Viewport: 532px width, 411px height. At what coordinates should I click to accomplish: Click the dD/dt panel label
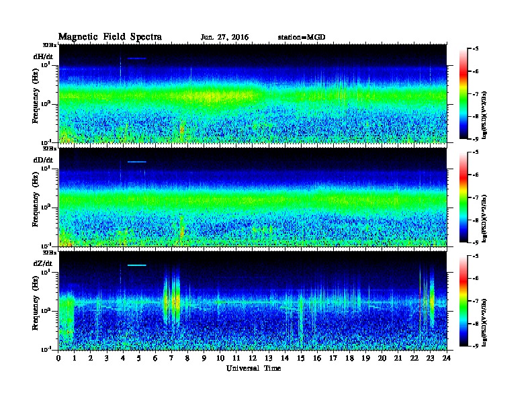[x=43, y=160]
